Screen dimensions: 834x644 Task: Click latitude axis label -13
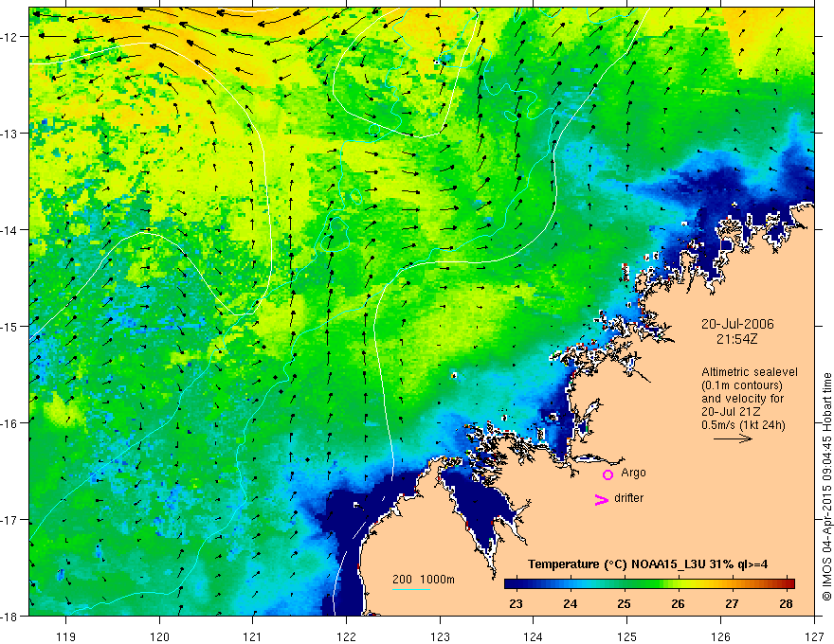(9, 134)
